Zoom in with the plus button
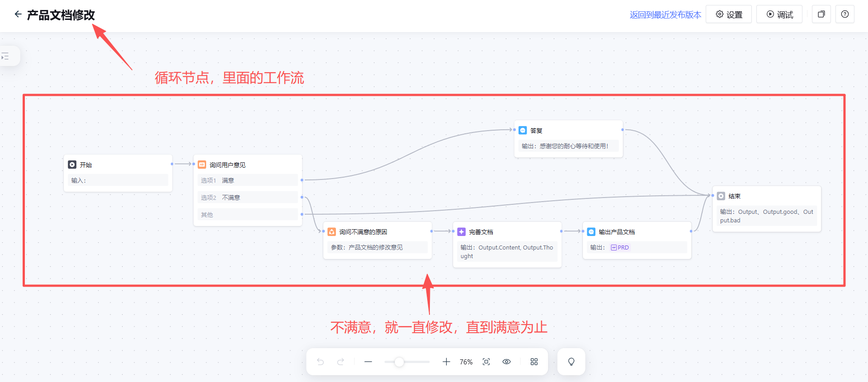This screenshot has width=868, height=382. coord(446,362)
